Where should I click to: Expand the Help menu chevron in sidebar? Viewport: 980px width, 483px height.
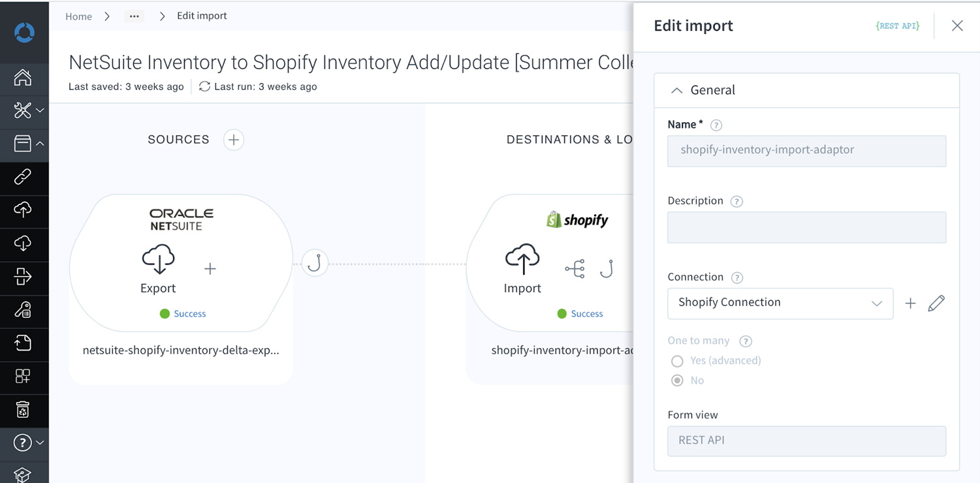[40, 443]
